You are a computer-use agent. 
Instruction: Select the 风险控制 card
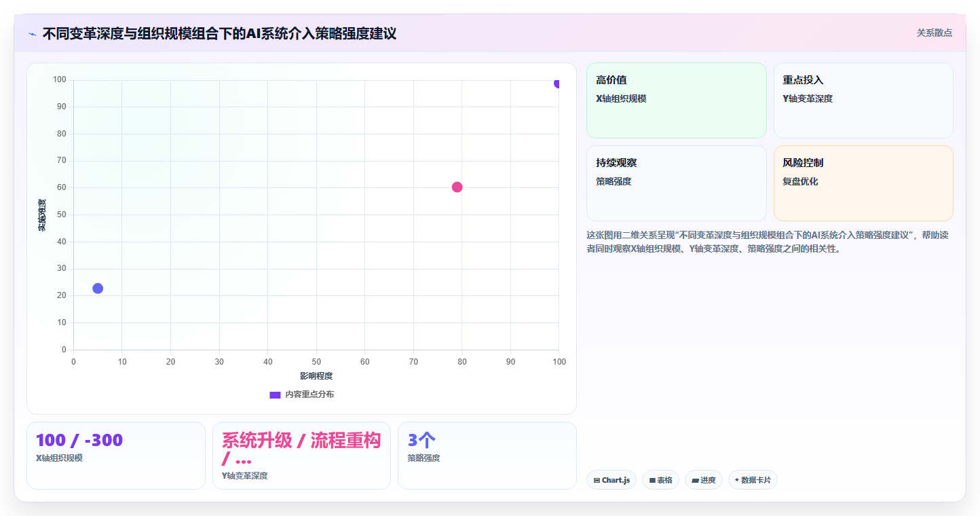click(x=863, y=183)
